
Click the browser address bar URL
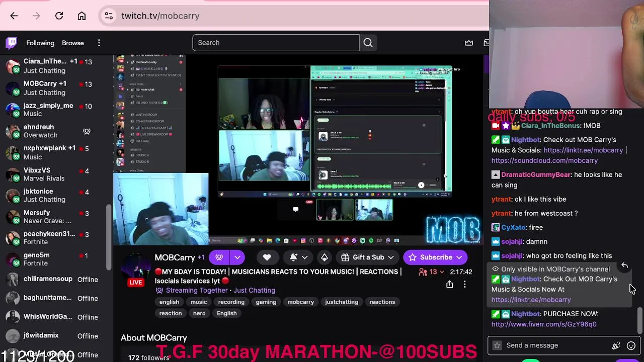coord(160,16)
